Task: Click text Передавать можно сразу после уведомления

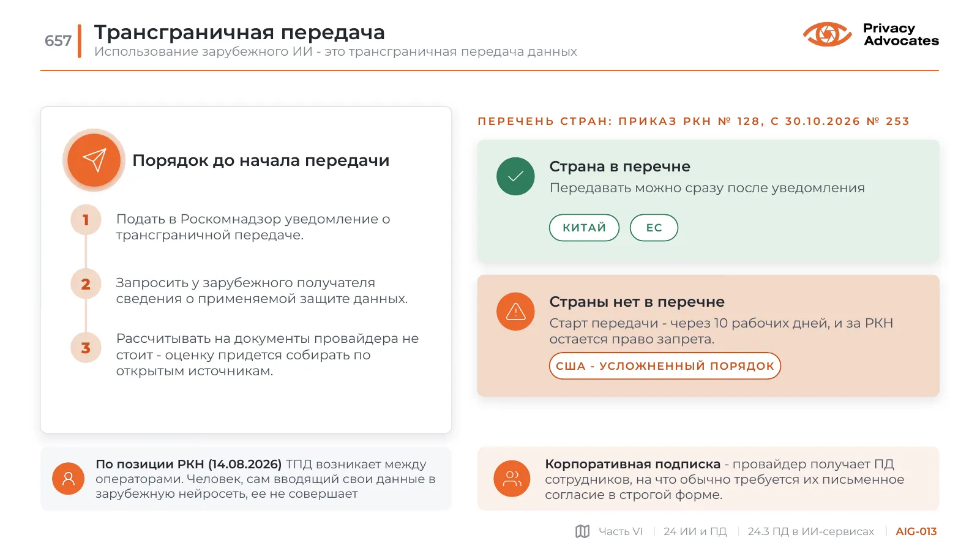Action: tap(707, 188)
